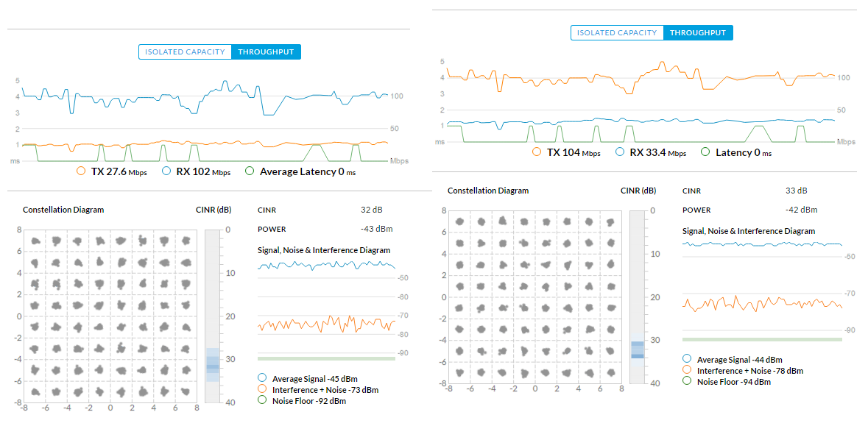The image size is (868, 426).
Task: Click left Noise Floor -92 dBm circle
Action: click(262, 400)
